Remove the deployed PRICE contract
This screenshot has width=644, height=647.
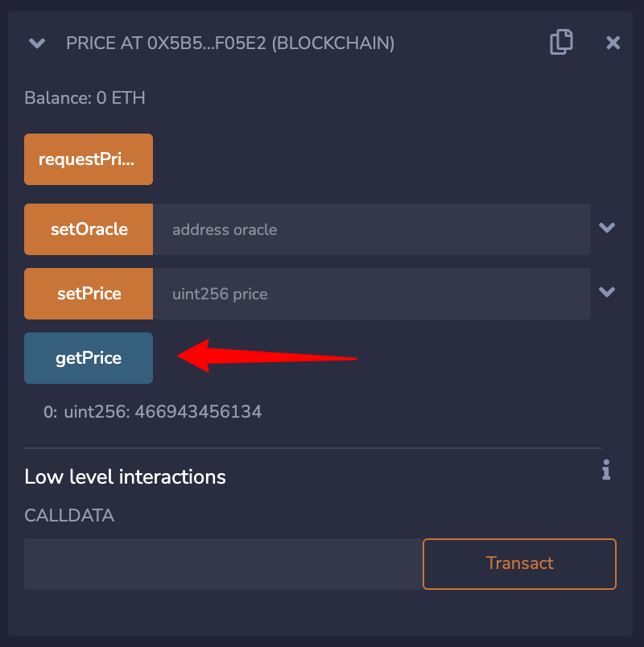click(613, 43)
